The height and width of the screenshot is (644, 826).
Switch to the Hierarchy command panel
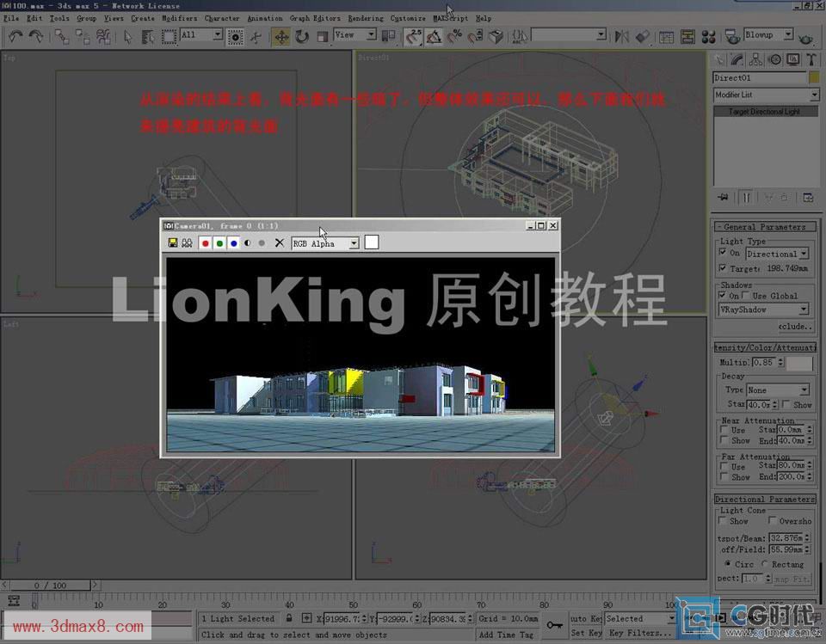[755, 59]
